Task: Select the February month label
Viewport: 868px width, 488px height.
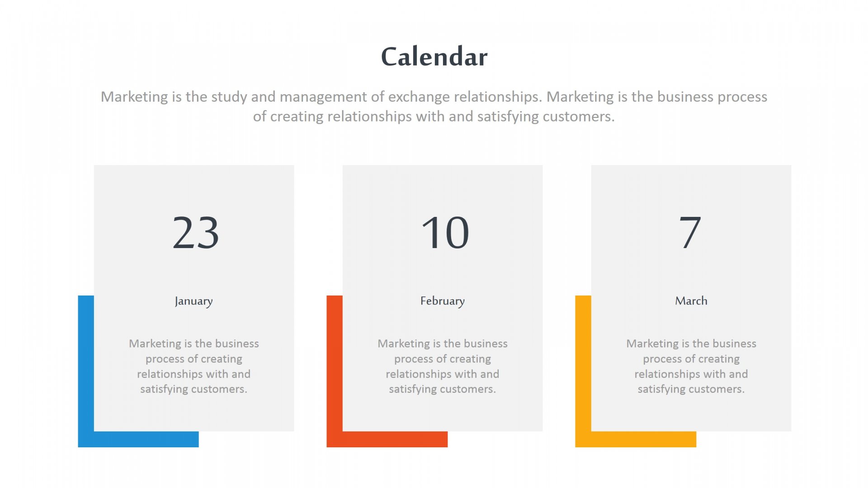Action: 442,301
